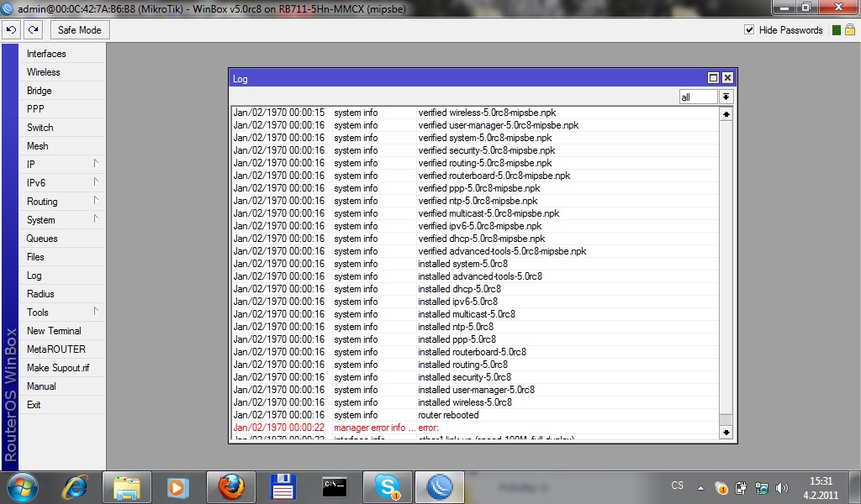The image size is (861, 504).
Task: Enable Safe Mode
Action: (x=80, y=30)
